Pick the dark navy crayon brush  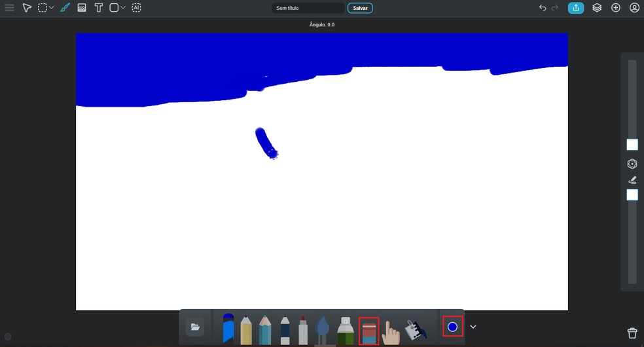[285, 330]
